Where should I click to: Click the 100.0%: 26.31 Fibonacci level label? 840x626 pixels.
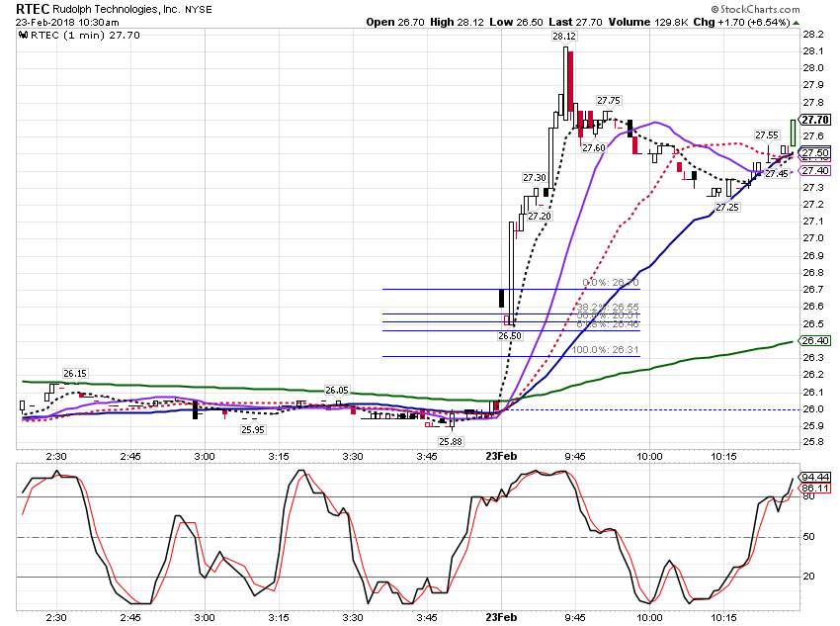pos(605,349)
